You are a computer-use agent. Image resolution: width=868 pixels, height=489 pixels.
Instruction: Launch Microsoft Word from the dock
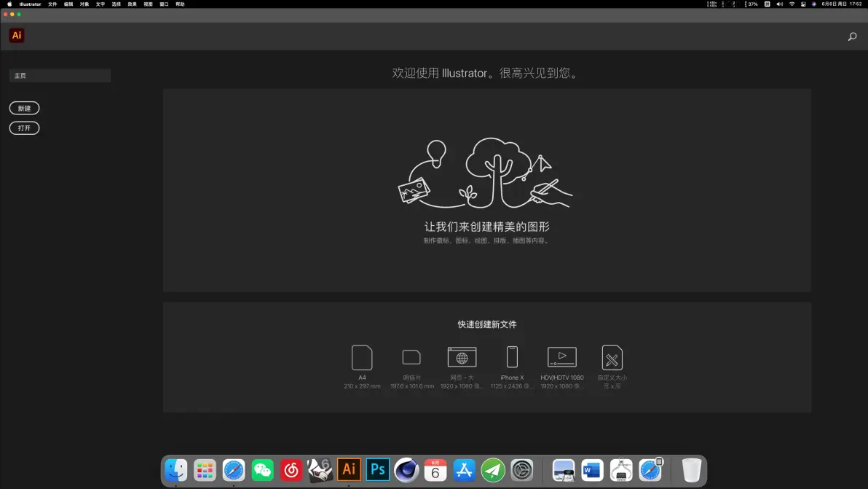click(592, 470)
